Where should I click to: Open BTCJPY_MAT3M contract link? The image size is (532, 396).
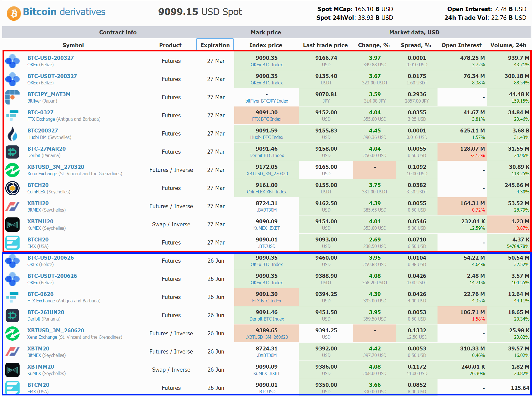coord(49,94)
